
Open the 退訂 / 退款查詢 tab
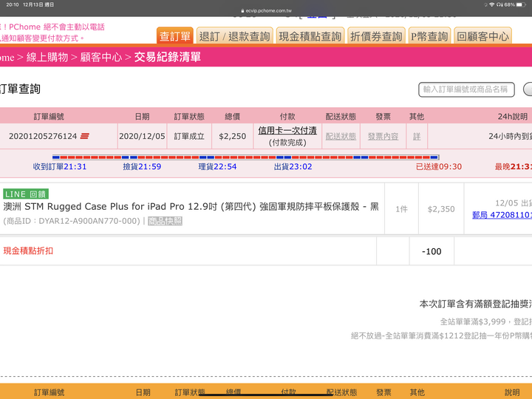point(234,36)
